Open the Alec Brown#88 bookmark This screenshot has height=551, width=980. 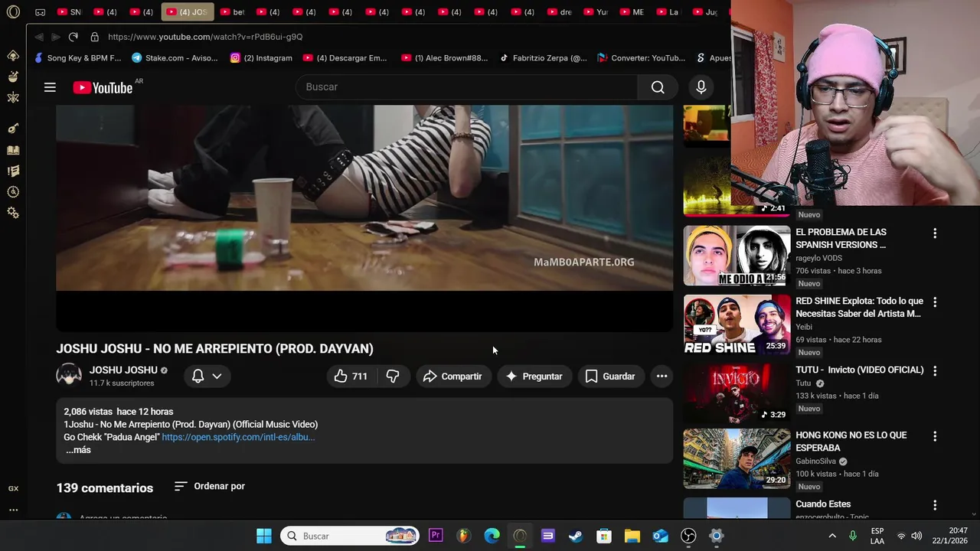[444, 57]
